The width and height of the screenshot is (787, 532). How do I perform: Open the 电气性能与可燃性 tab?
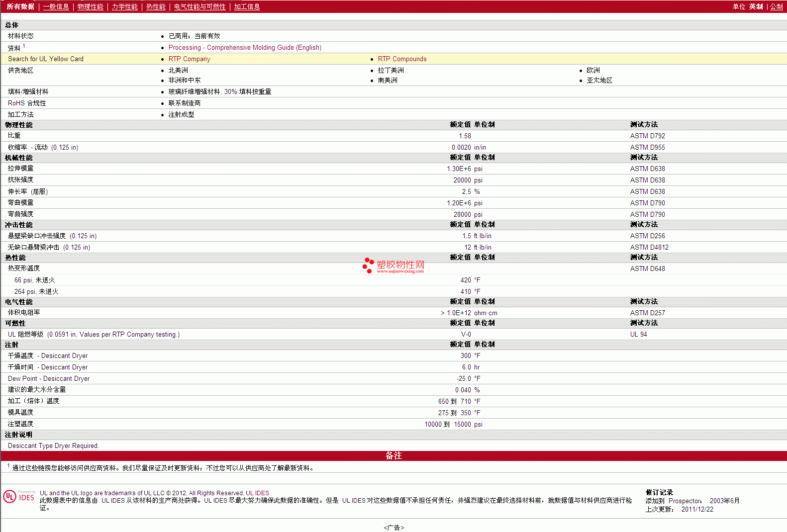(x=199, y=6)
